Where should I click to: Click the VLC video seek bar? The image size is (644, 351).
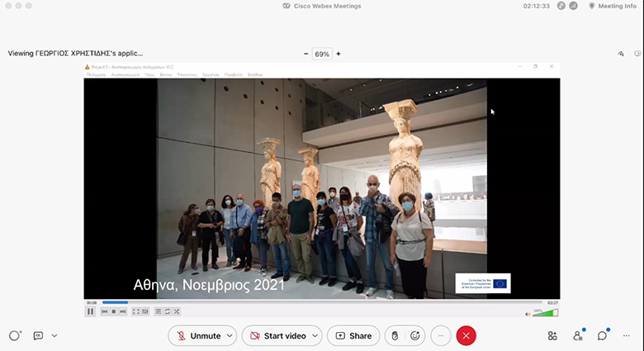322,303
